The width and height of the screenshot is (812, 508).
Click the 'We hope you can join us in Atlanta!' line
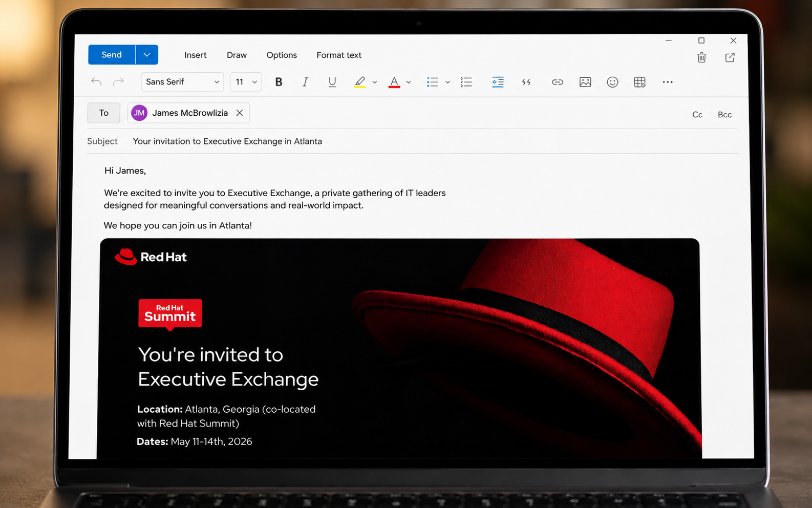[178, 225]
